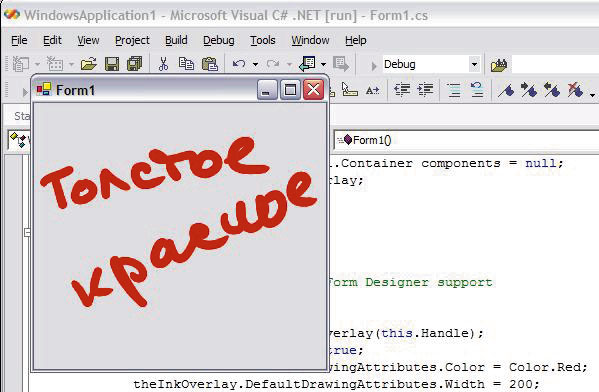This screenshot has width=599, height=392.
Task: Click the Undo arrow icon
Action: tap(239, 64)
